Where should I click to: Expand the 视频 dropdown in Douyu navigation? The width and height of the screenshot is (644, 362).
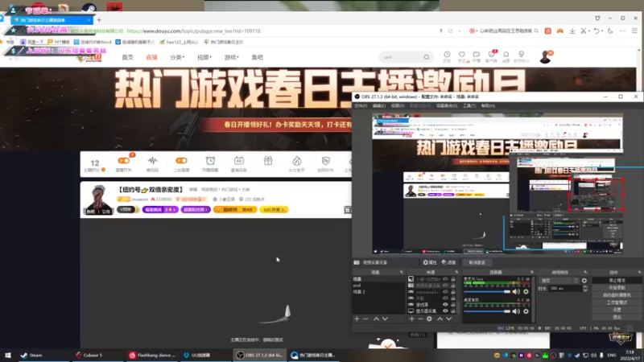(x=204, y=57)
